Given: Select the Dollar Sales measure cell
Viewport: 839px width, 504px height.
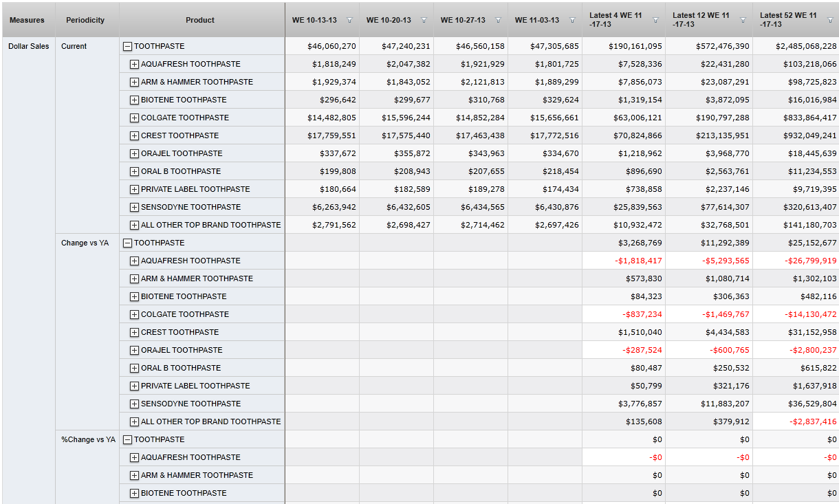Looking at the screenshot, I should pos(28,47).
